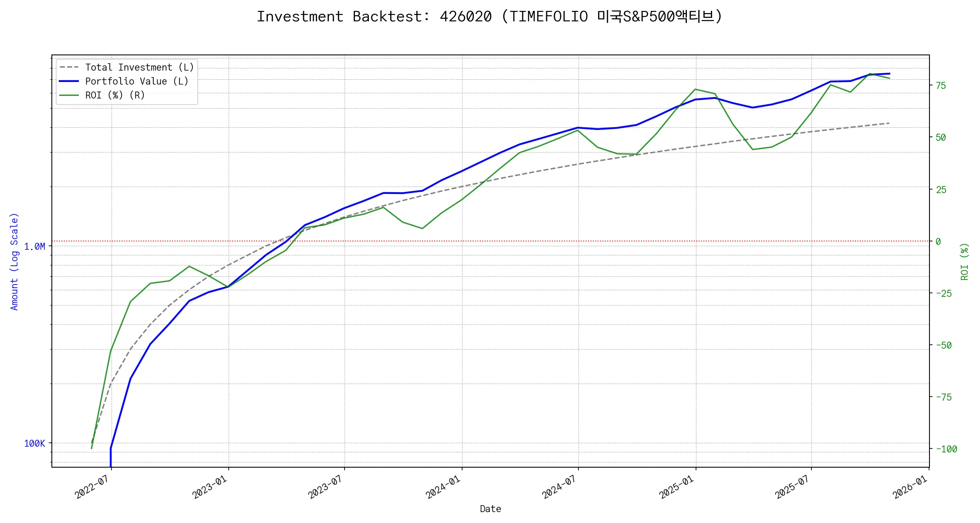This screenshot has width=980, height=523.
Task: Click the Portfolio Value legend entry
Action: tap(137, 82)
